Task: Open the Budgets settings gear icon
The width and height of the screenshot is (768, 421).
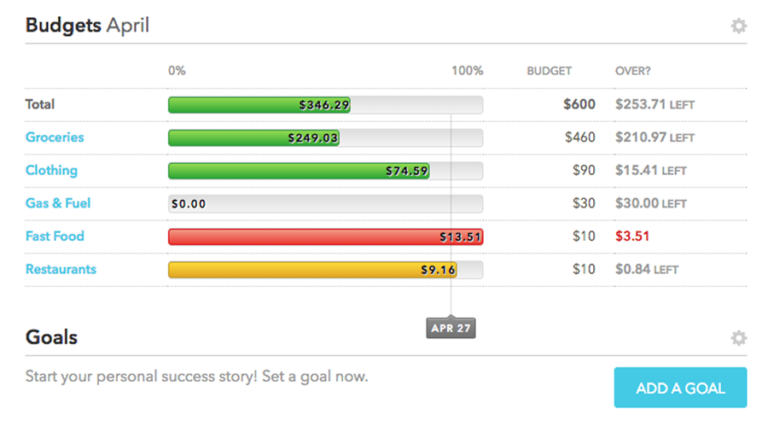Action: tap(739, 26)
